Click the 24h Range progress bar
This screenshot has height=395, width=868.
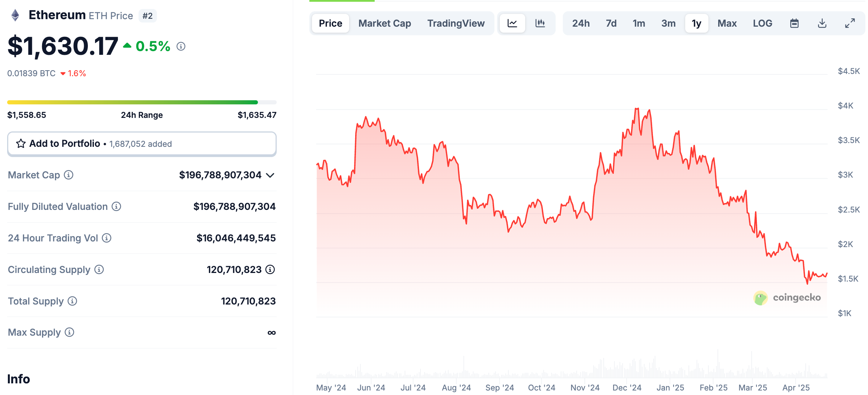[142, 102]
